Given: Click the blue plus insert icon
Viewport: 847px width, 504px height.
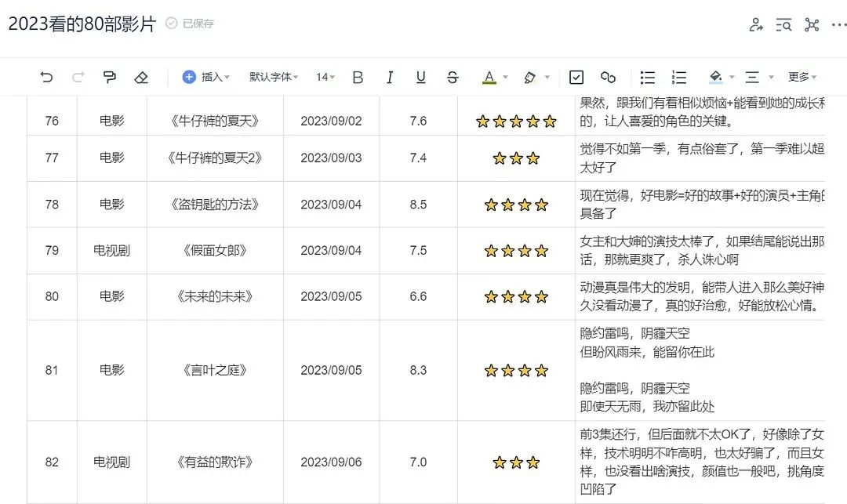Looking at the screenshot, I should coord(189,77).
